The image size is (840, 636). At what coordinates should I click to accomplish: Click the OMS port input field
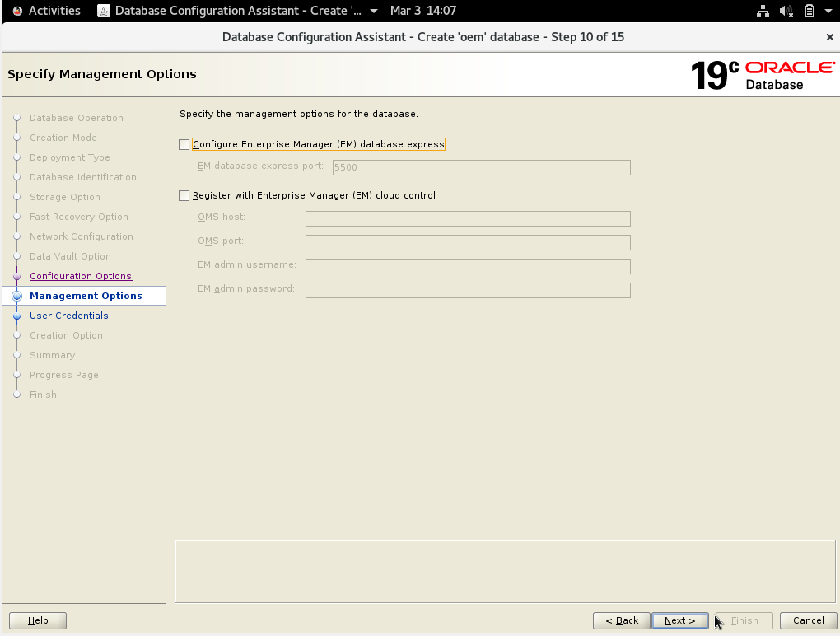pyautogui.click(x=468, y=242)
